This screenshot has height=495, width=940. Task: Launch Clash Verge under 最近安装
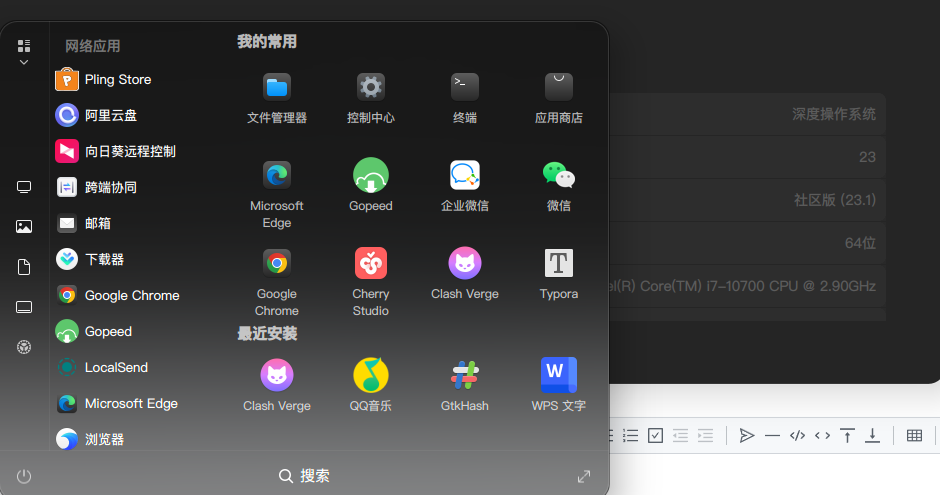coord(277,386)
